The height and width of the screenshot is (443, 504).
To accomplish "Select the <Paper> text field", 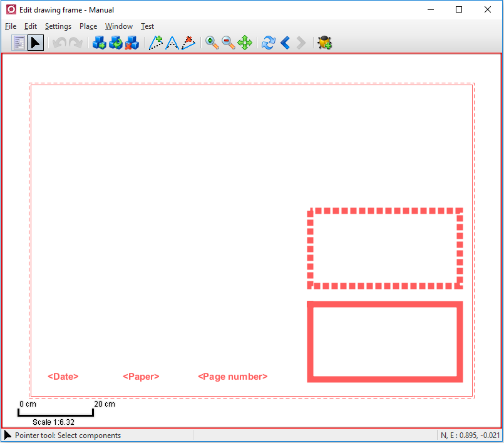I will [x=141, y=377].
